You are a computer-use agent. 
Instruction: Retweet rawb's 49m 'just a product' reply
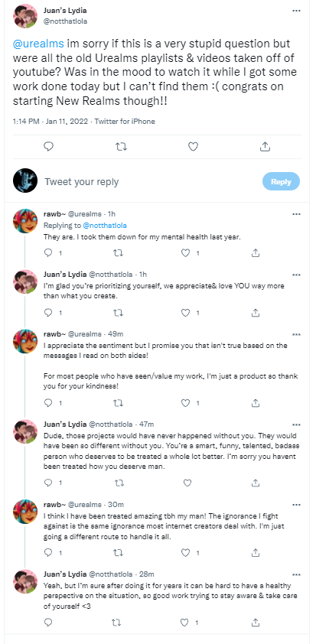[x=118, y=402]
